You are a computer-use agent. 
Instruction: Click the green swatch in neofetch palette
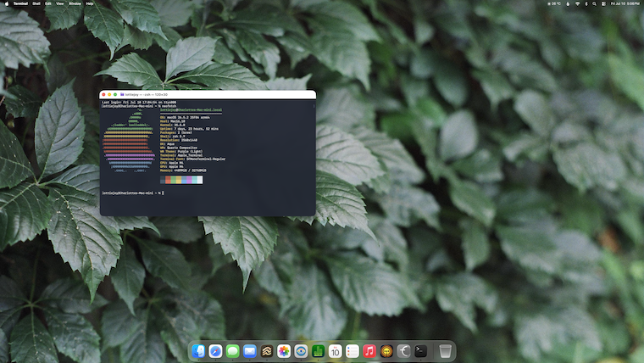pyautogui.click(x=174, y=180)
